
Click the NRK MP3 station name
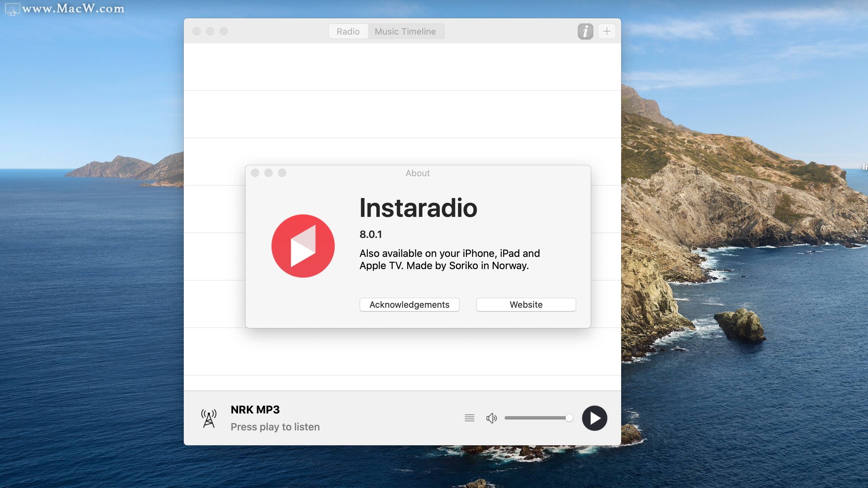pyautogui.click(x=255, y=410)
